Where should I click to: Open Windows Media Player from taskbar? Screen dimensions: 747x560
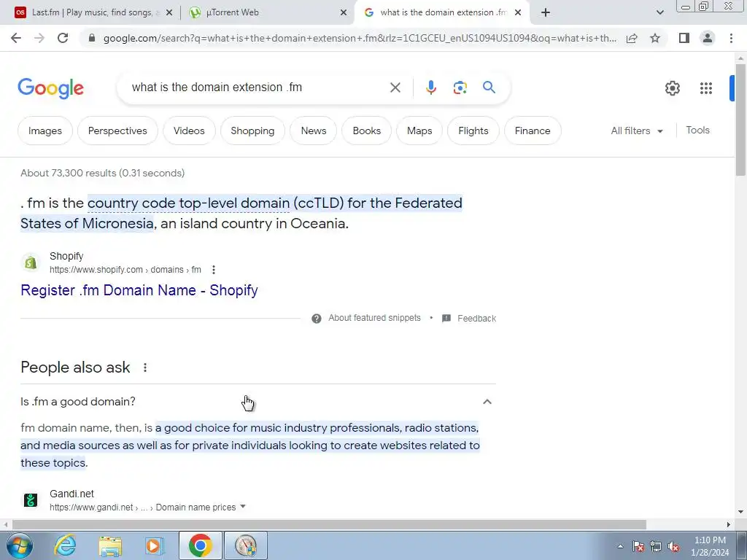(x=155, y=545)
